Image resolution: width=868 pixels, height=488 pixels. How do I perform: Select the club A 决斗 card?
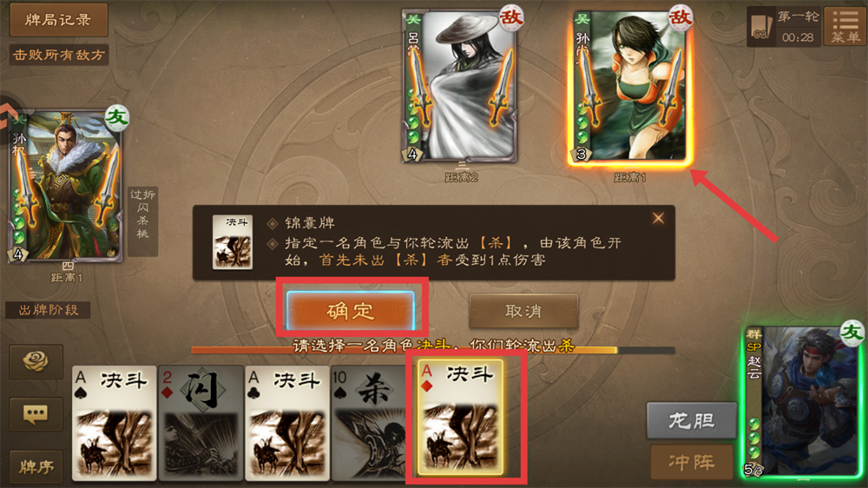(x=287, y=423)
